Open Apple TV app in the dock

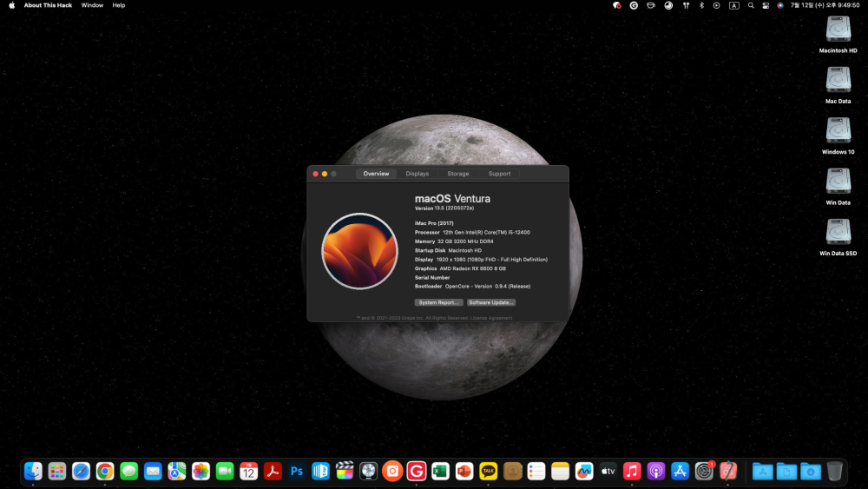pos(608,472)
